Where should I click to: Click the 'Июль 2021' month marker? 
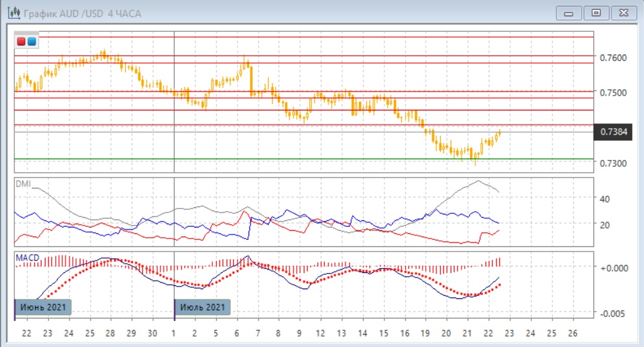(x=203, y=307)
